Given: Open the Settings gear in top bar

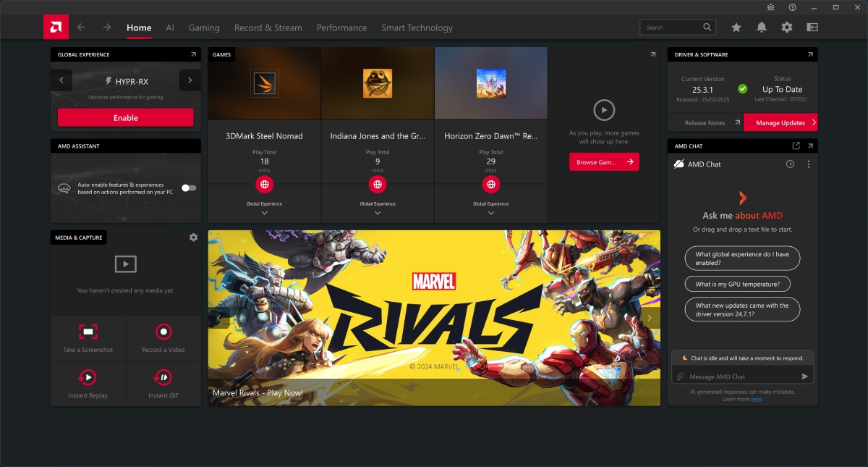Looking at the screenshot, I should pyautogui.click(x=787, y=28).
